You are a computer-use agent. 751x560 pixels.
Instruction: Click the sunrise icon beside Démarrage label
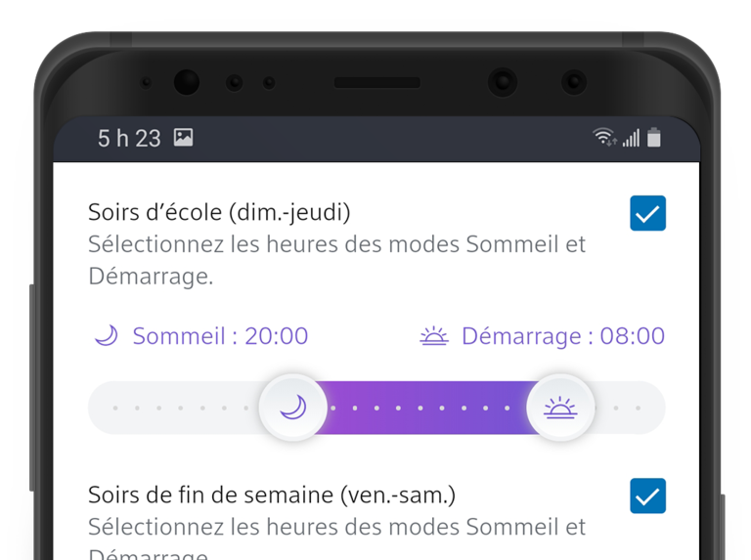[433, 336]
